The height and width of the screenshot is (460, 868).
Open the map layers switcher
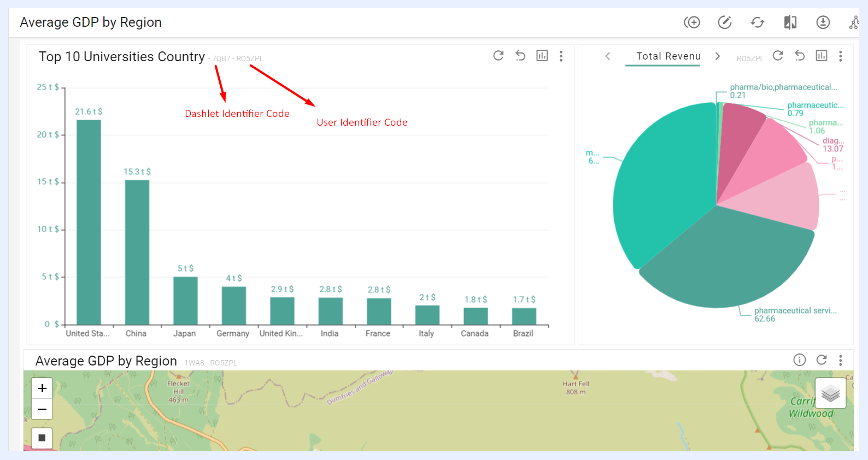point(830,393)
